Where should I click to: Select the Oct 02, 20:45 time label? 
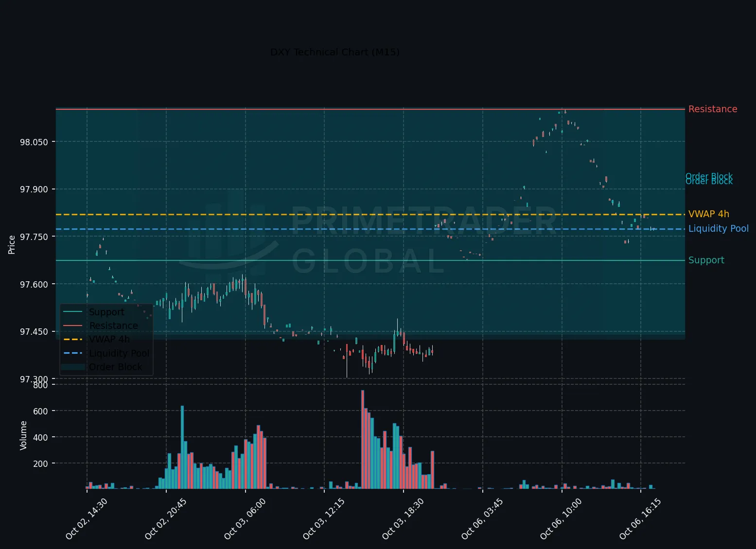pos(165,519)
